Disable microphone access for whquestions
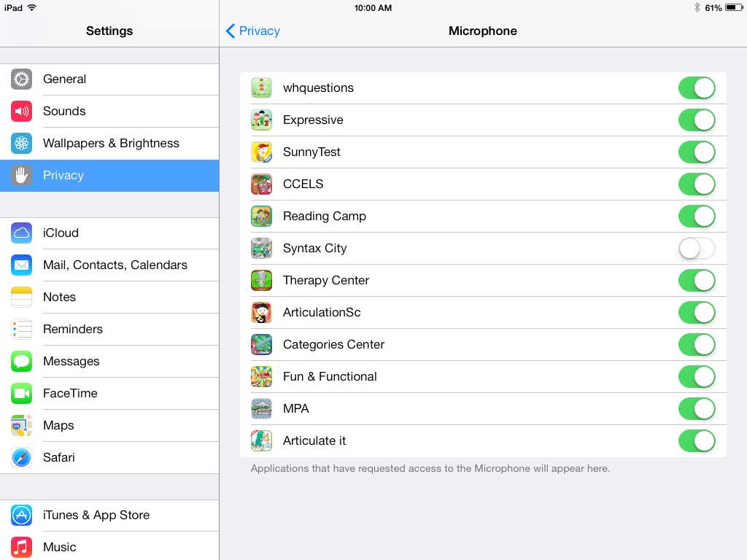The width and height of the screenshot is (747, 560). [x=697, y=88]
